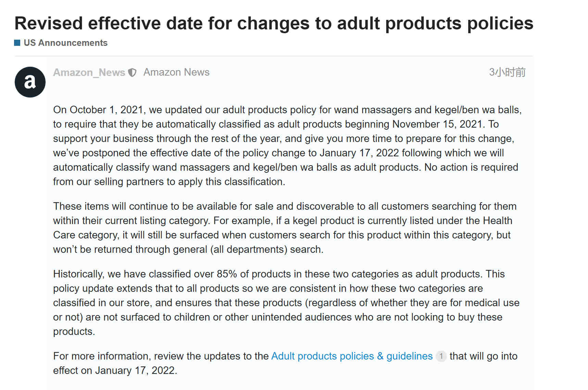This screenshot has height=390, width=588.
Task: Follow the Adult products policies & guidelines link
Action: click(x=352, y=356)
